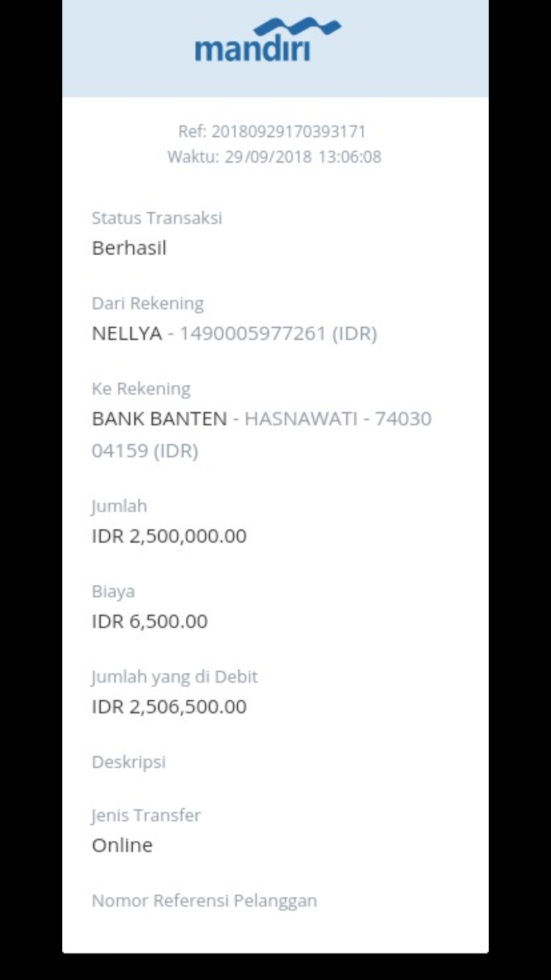
Task: Tap the Online transfer type value
Action: [122, 845]
